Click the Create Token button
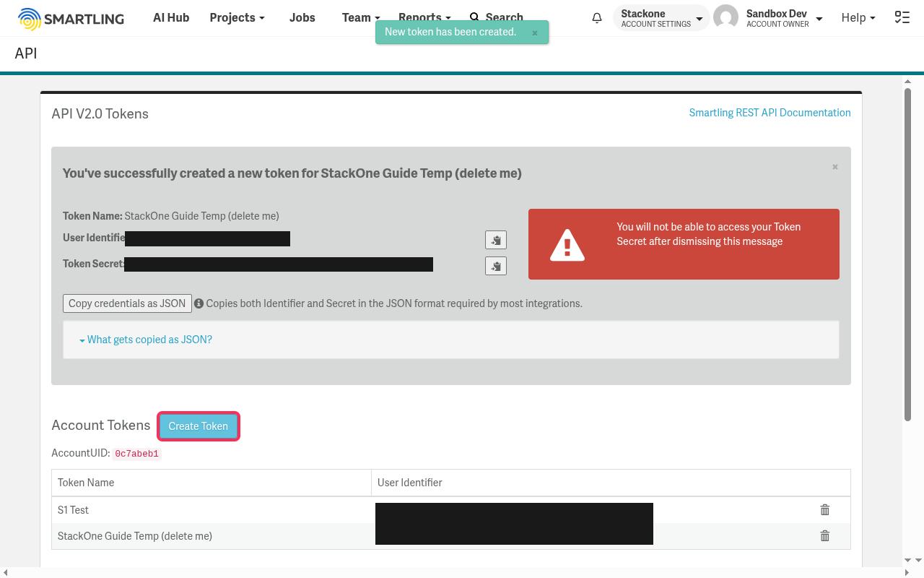Image resolution: width=924 pixels, height=578 pixels. [199, 426]
